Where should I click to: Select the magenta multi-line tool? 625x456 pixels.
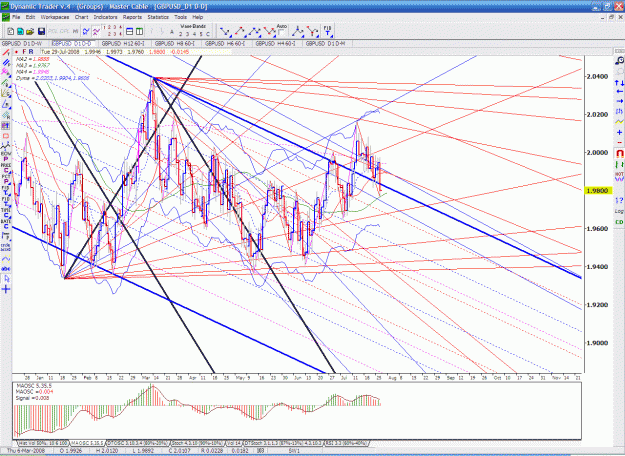[6, 72]
